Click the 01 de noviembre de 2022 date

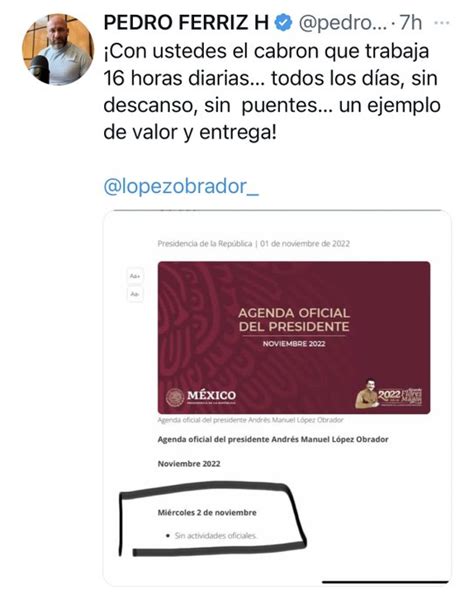click(305, 244)
